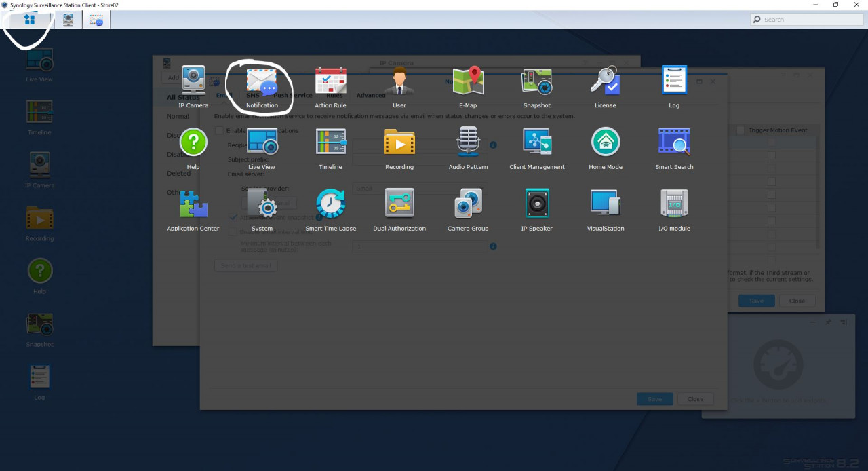Select Deleted filter in IP Camera window

(178, 174)
